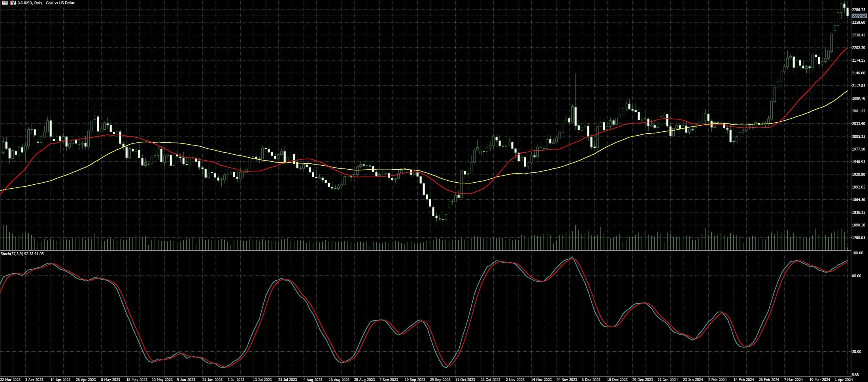Click the 6 Dec 2023 date label

pyautogui.click(x=591, y=380)
